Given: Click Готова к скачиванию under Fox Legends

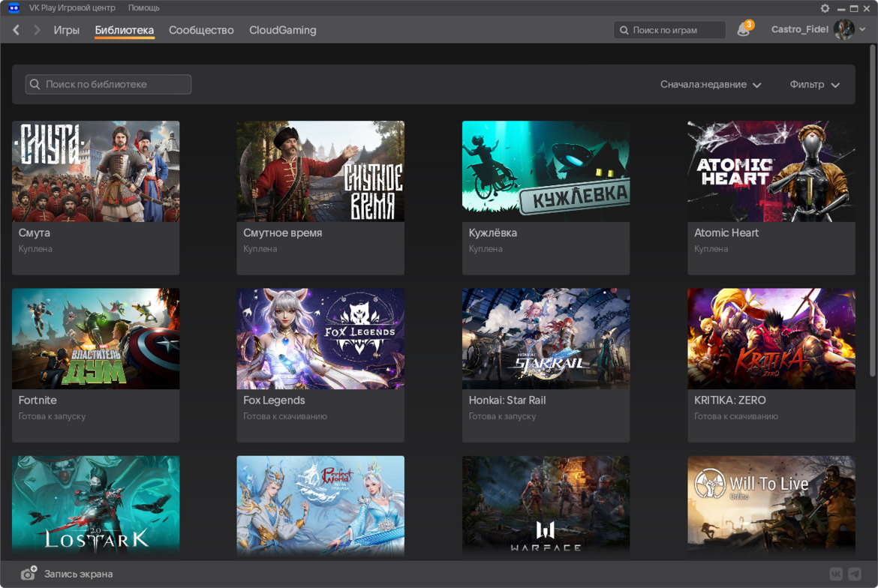Looking at the screenshot, I should pos(285,416).
